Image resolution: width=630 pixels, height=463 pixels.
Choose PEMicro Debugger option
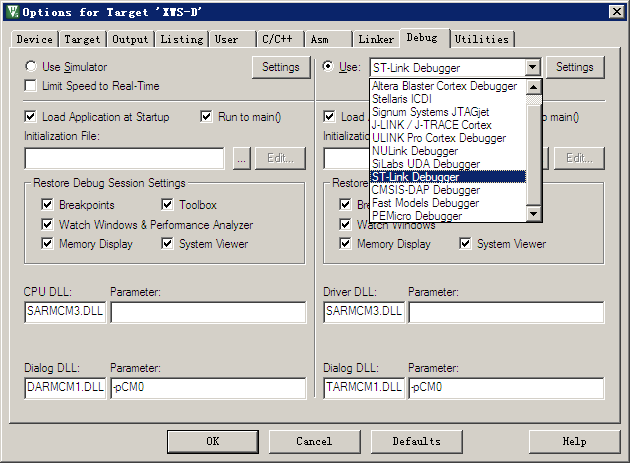click(448, 216)
